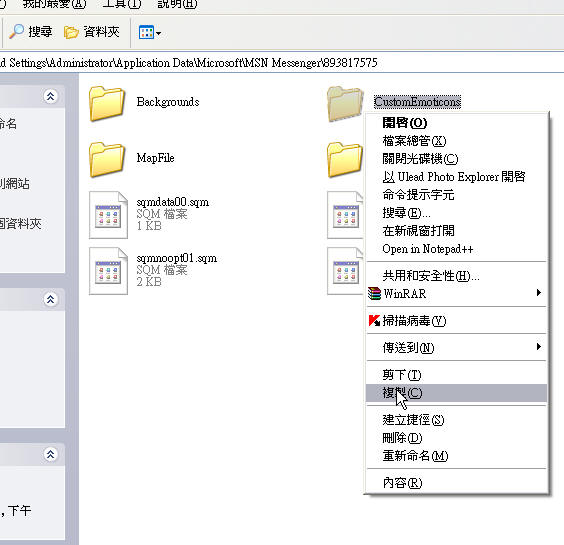Choose 命令提示字元 from context menu
Image resolution: width=564 pixels, height=545 pixels.
click(x=456, y=195)
